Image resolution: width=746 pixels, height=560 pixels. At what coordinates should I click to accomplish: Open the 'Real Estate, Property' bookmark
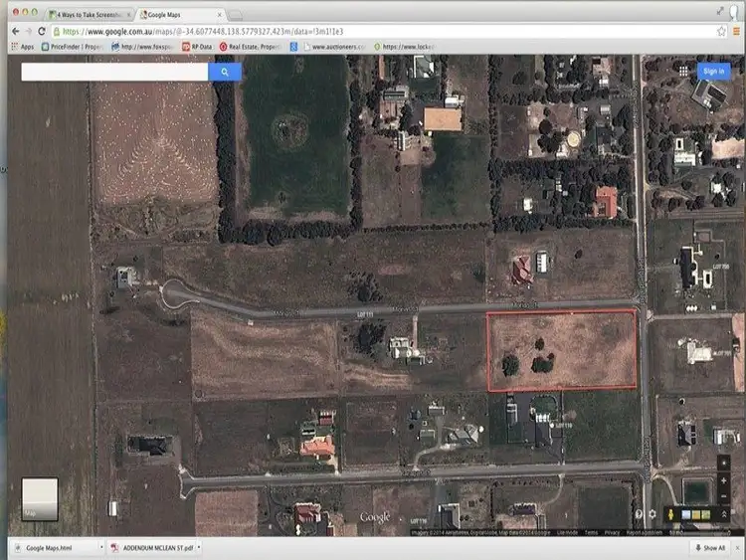click(x=251, y=47)
